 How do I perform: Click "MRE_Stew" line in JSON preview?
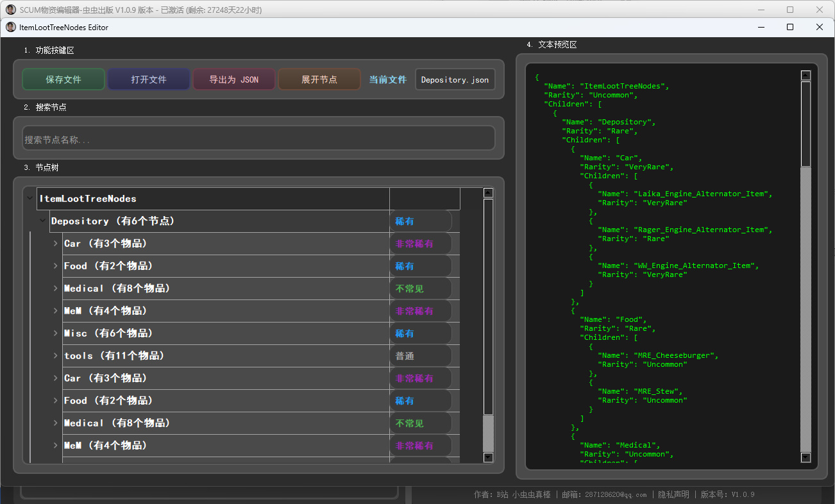point(640,391)
